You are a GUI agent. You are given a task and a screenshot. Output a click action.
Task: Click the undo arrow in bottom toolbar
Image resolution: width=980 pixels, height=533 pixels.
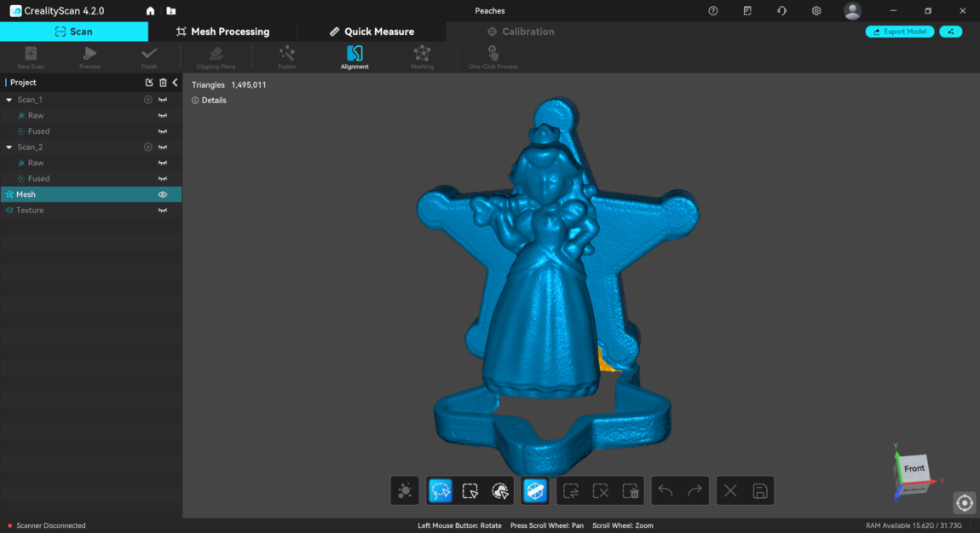[x=666, y=490]
